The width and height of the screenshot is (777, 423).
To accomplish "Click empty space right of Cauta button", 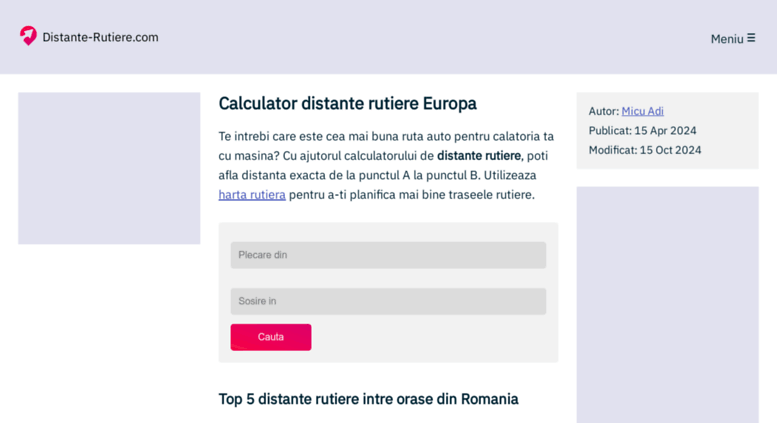I will (x=430, y=337).
